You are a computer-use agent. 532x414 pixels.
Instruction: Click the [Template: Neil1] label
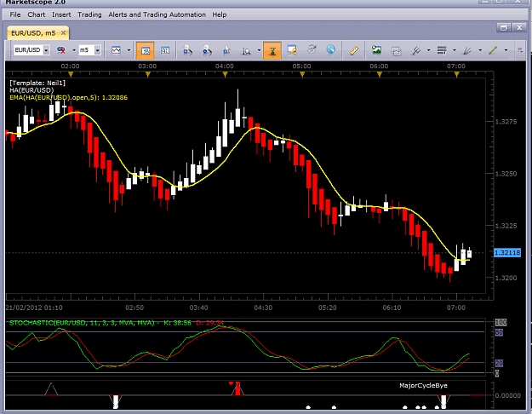coord(37,83)
